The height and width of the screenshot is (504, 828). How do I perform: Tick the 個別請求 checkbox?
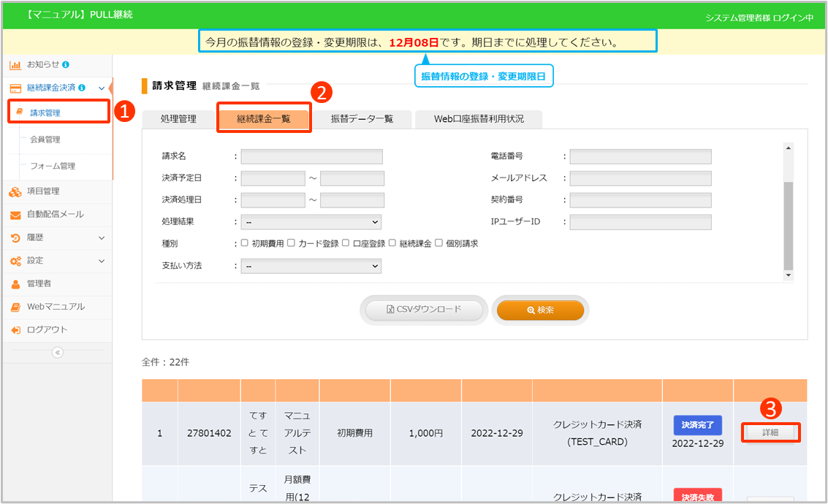(x=438, y=243)
